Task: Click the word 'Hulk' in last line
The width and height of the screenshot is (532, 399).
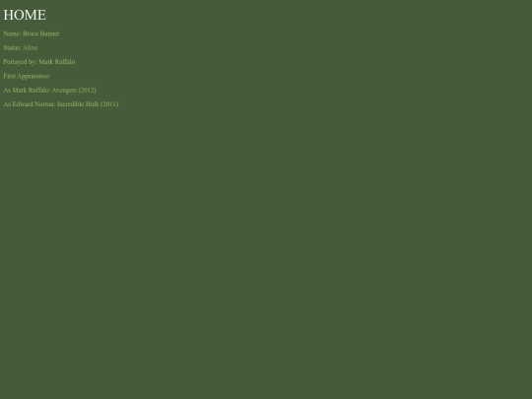Action: (92, 104)
